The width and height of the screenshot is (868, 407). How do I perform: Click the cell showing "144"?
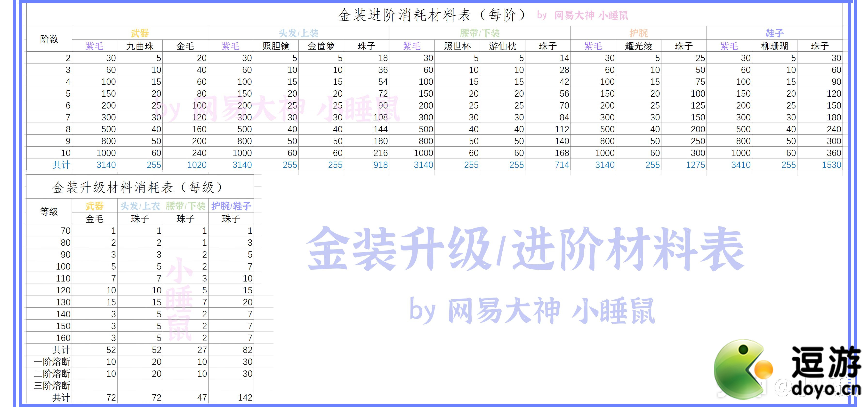point(367,129)
